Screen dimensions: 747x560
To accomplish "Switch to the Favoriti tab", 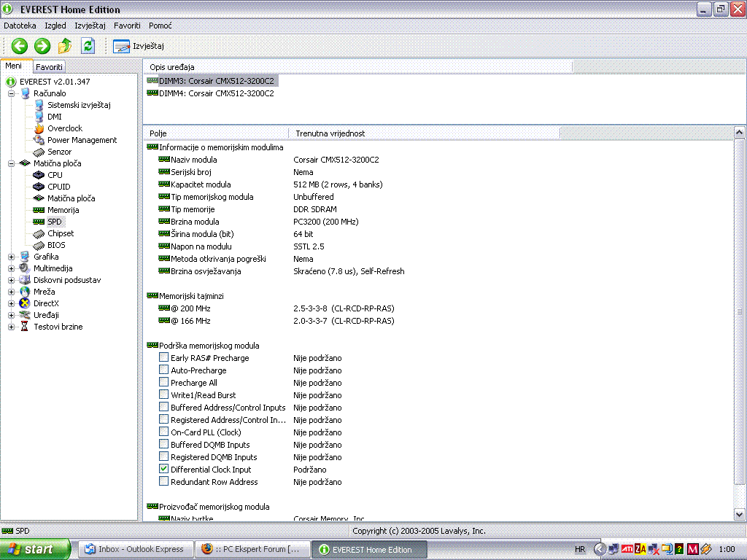I will click(x=50, y=66).
